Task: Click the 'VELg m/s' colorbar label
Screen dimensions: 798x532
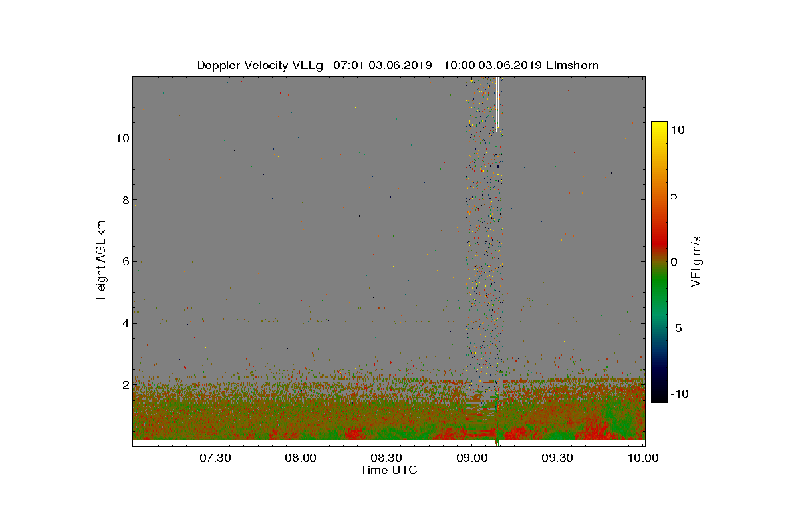Action: pos(696,261)
